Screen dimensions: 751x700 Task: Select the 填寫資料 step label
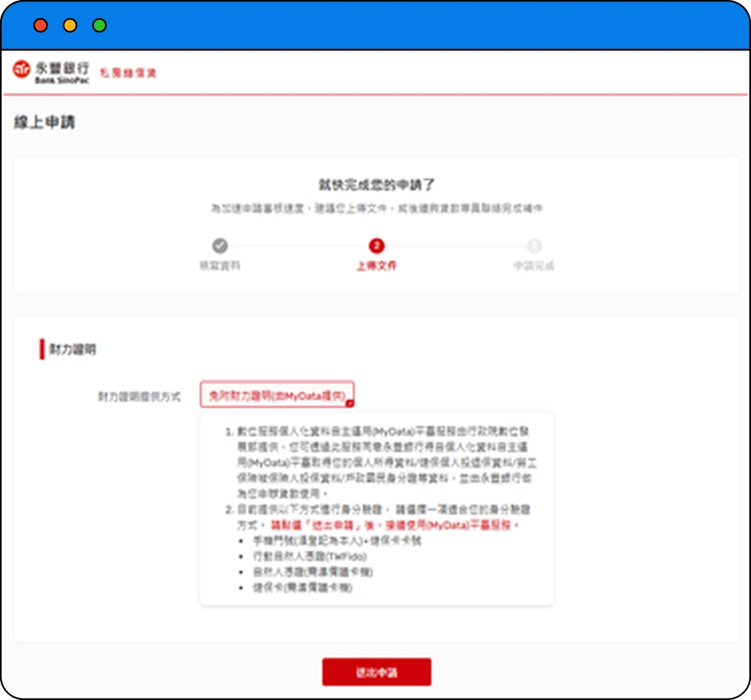click(x=220, y=265)
